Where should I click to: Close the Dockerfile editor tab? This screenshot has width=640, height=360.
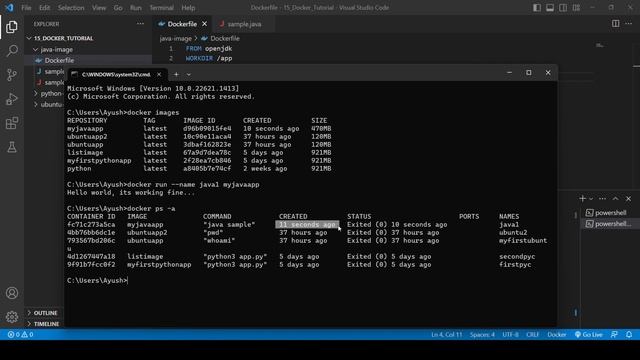point(204,24)
